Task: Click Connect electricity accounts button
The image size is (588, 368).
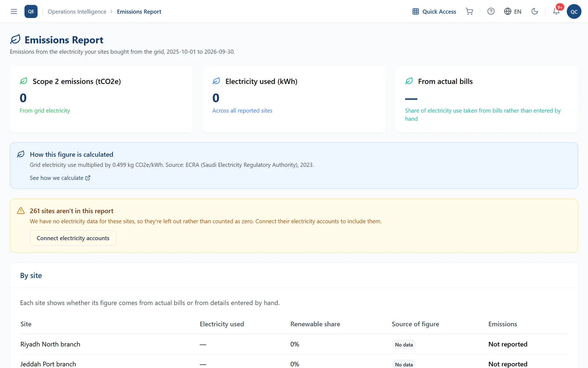Action: (x=73, y=238)
